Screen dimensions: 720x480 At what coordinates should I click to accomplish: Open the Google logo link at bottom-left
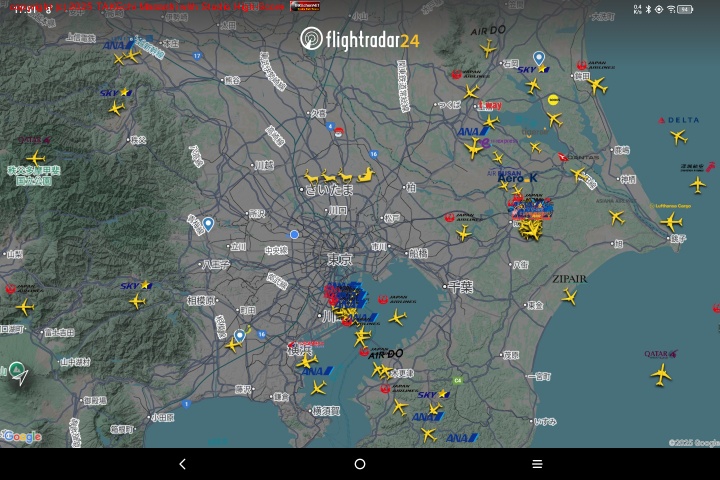[x=22, y=437]
